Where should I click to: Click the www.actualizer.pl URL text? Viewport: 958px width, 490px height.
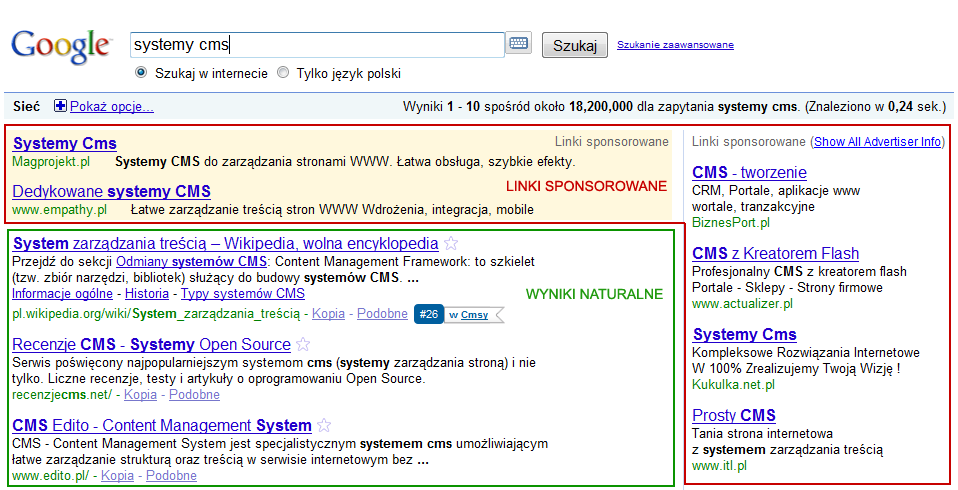pos(742,304)
